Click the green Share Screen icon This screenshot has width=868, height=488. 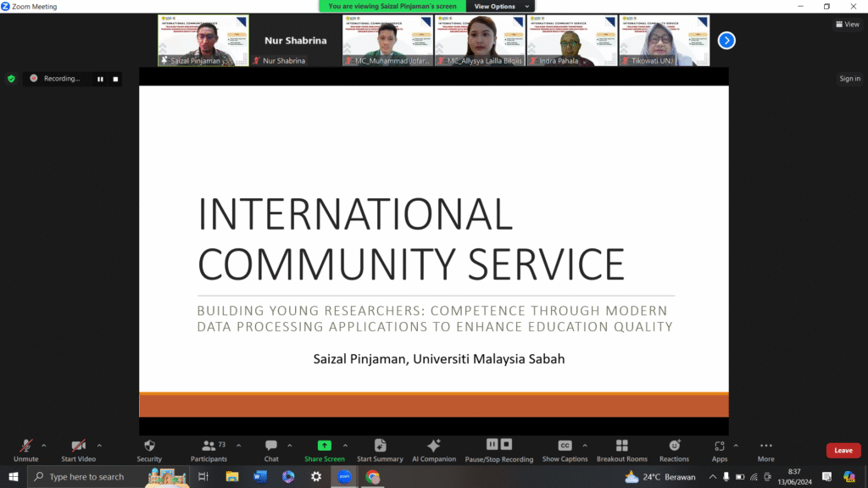click(324, 446)
